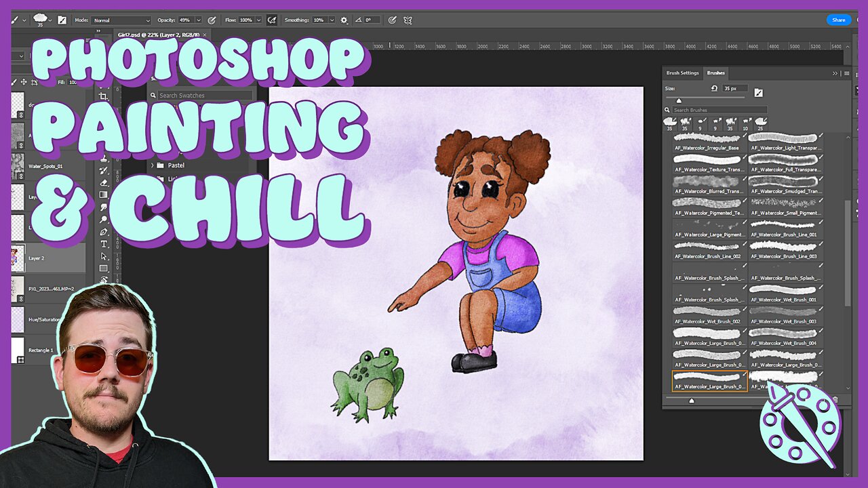Select the AF_Watercolor_Blurred_Trans brush
Image resolution: width=868 pixels, height=488 pixels.
(709, 186)
